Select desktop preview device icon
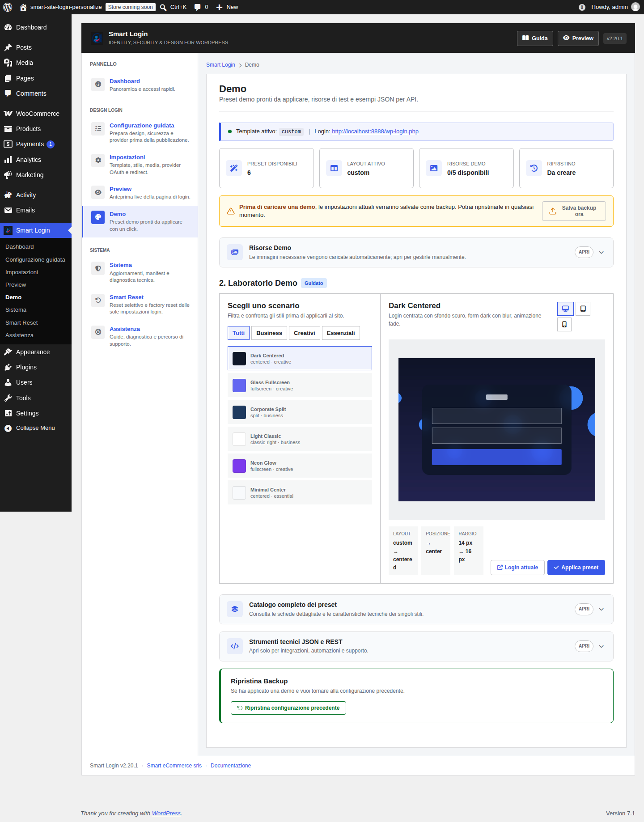The height and width of the screenshot is (822, 644). (x=565, y=309)
